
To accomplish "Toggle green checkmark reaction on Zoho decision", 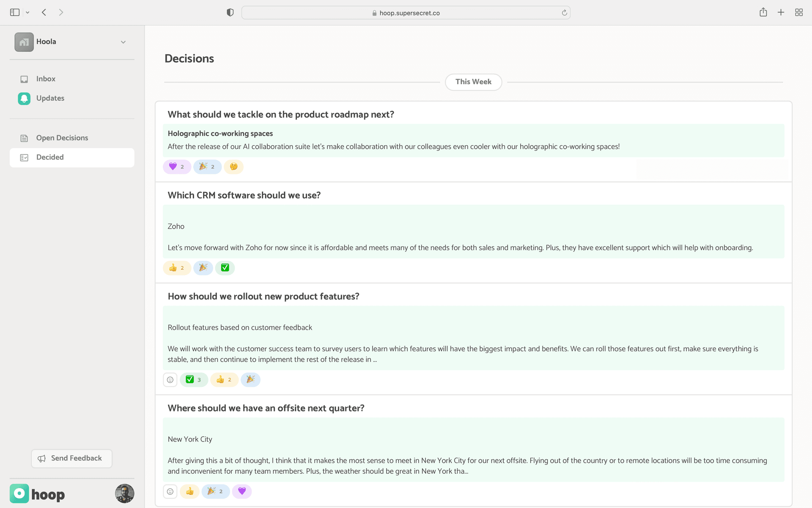I will [225, 268].
